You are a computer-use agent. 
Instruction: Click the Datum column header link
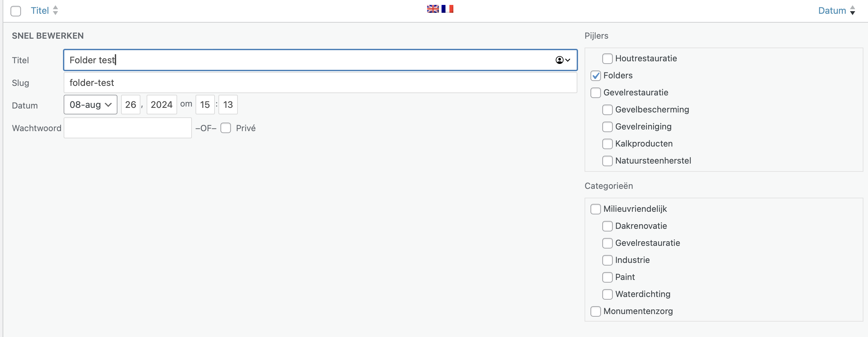pyautogui.click(x=832, y=10)
